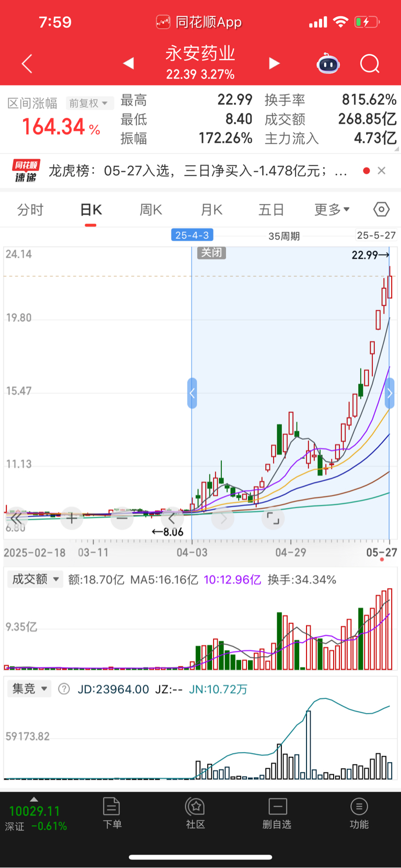Open stock search magnifier
The width and height of the screenshot is (401, 868).
(370, 64)
